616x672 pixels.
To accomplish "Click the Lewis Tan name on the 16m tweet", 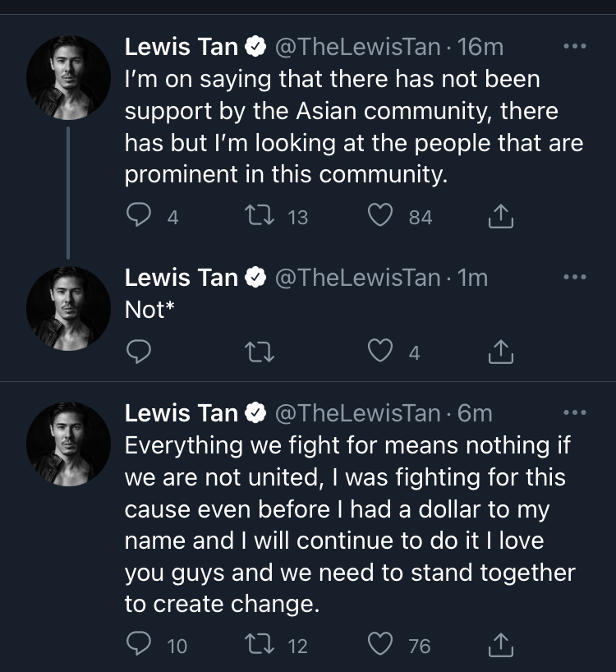I will pos(181,47).
